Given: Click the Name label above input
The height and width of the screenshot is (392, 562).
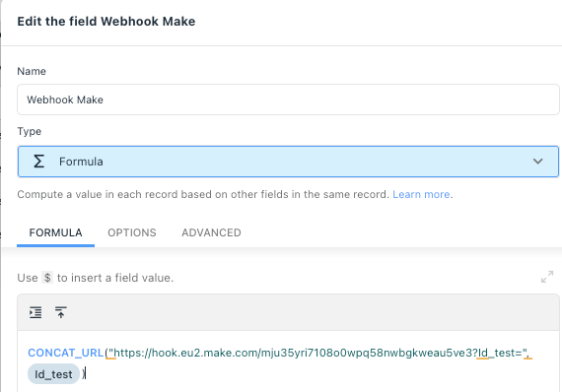Looking at the screenshot, I should (32, 71).
